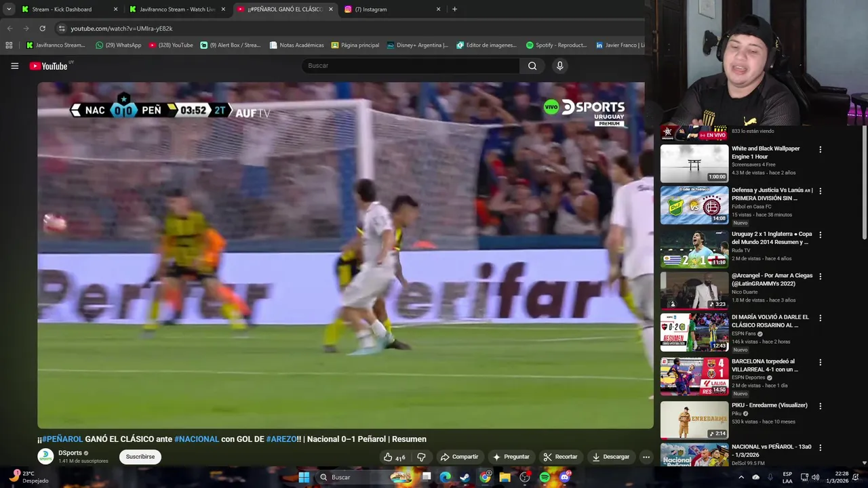Open a new browser tab
Image resolution: width=868 pixels, height=488 pixels.
[454, 9]
